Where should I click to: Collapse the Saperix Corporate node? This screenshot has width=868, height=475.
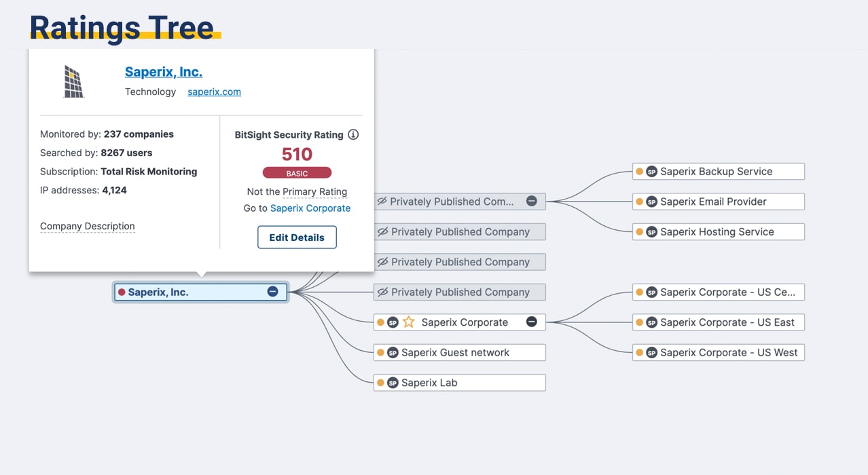[x=532, y=322]
